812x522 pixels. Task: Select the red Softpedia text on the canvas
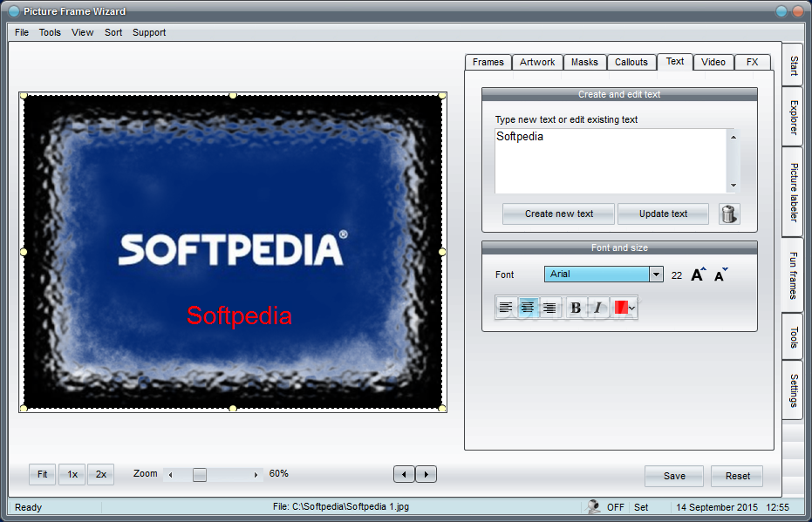point(239,315)
